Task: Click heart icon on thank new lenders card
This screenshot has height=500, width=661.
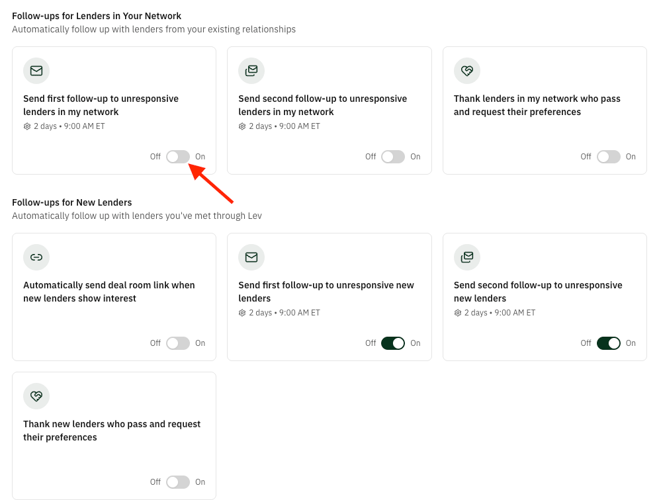Action: tap(36, 396)
